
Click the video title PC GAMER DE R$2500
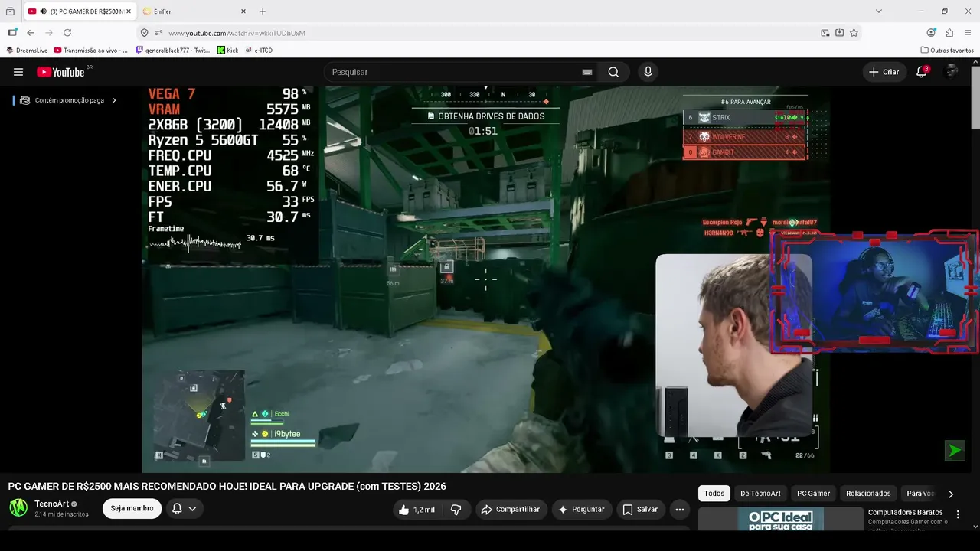click(x=227, y=487)
